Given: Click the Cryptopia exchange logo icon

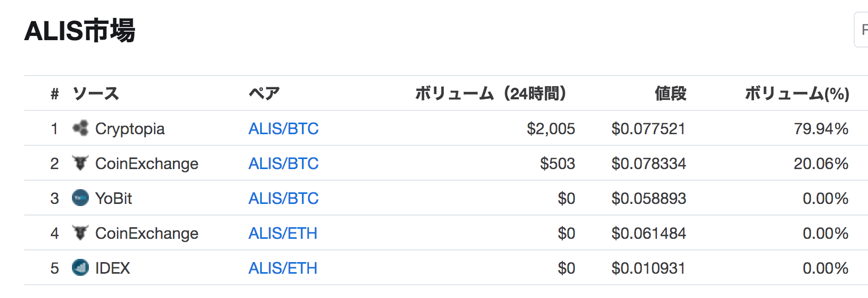Looking at the screenshot, I should coord(80,128).
